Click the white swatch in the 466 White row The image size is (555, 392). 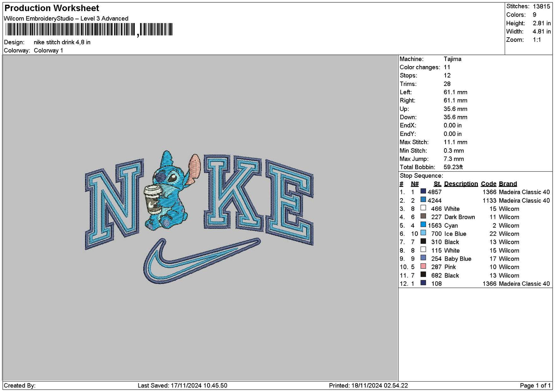(x=423, y=208)
